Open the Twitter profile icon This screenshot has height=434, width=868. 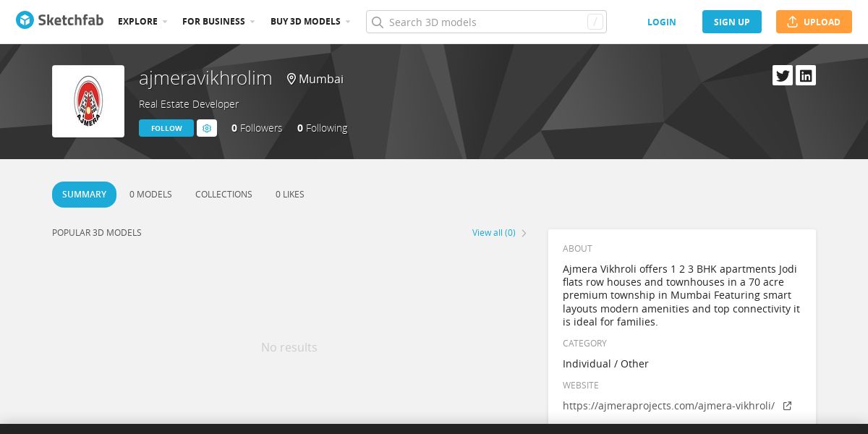[783, 75]
